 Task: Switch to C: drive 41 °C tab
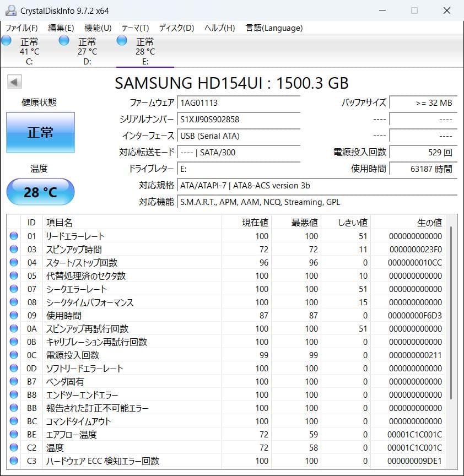click(29, 51)
